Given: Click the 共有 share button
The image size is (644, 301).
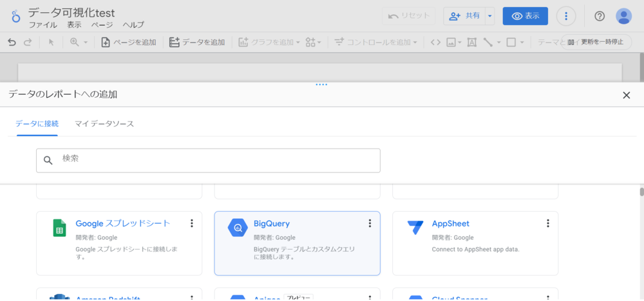Looking at the screenshot, I should click(x=464, y=16).
